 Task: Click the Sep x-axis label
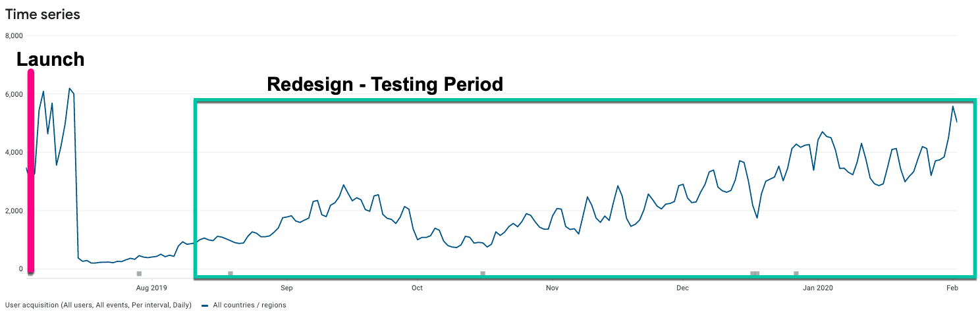tap(286, 287)
